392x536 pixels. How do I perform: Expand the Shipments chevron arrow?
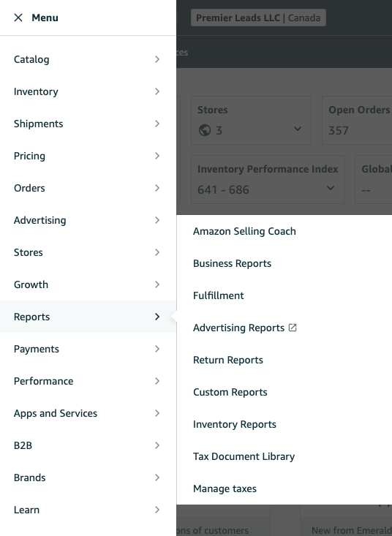point(157,124)
